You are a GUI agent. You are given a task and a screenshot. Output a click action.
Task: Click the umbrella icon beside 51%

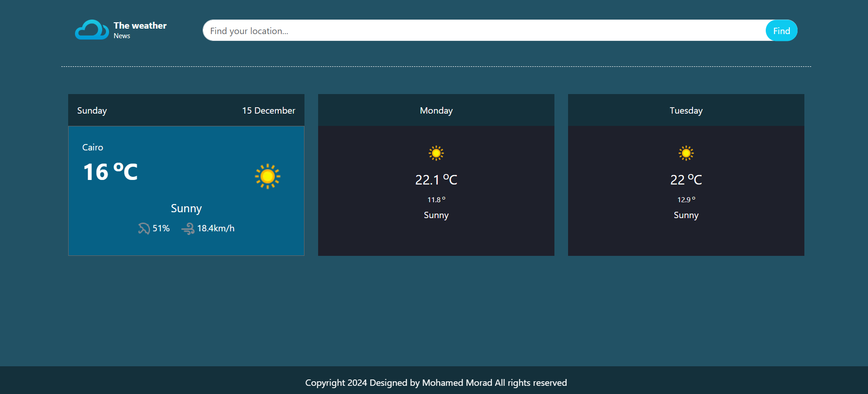[x=144, y=229]
